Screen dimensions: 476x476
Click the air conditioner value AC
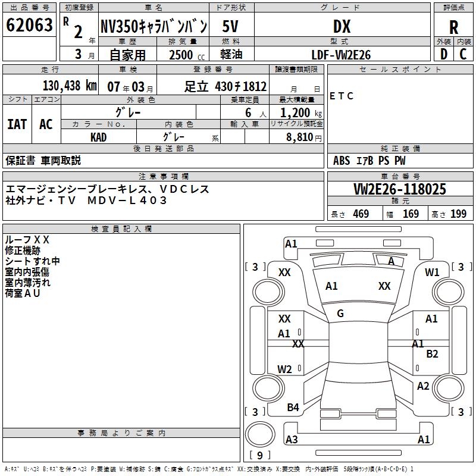[46, 124]
